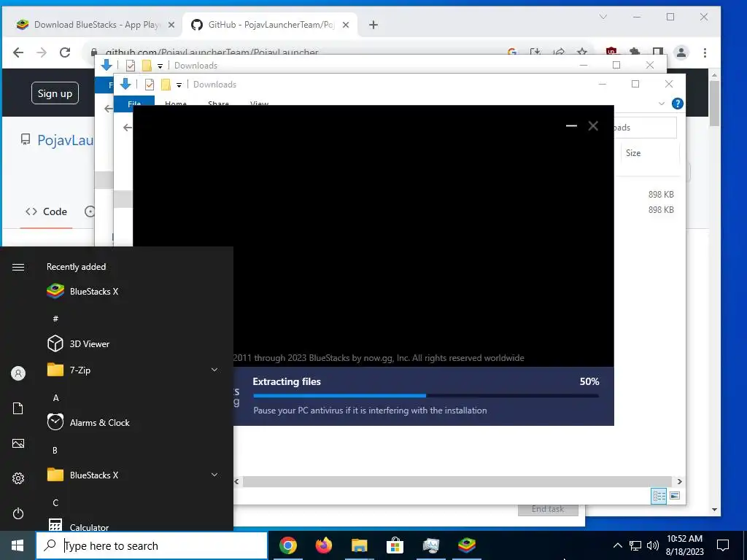Open Chrome tab search chevron
Viewport: 747px width, 560px height.
(603, 17)
